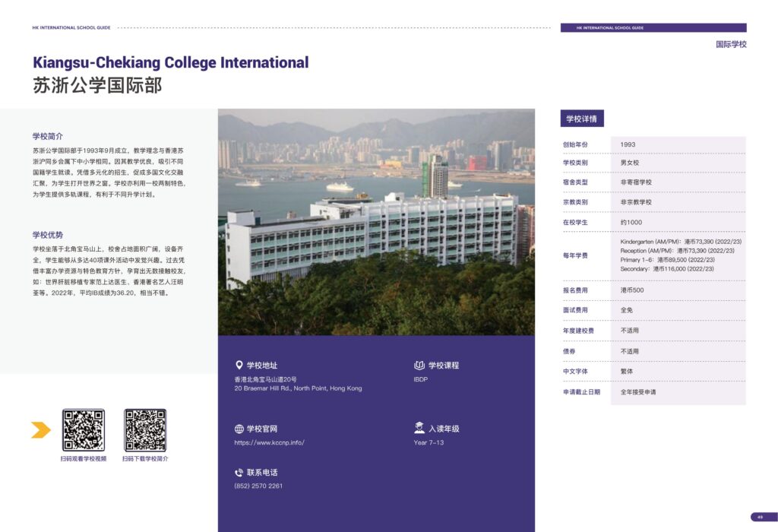
Task: Click the address 20 Braemar Hill Rd., North Point
Action: (298, 388)
